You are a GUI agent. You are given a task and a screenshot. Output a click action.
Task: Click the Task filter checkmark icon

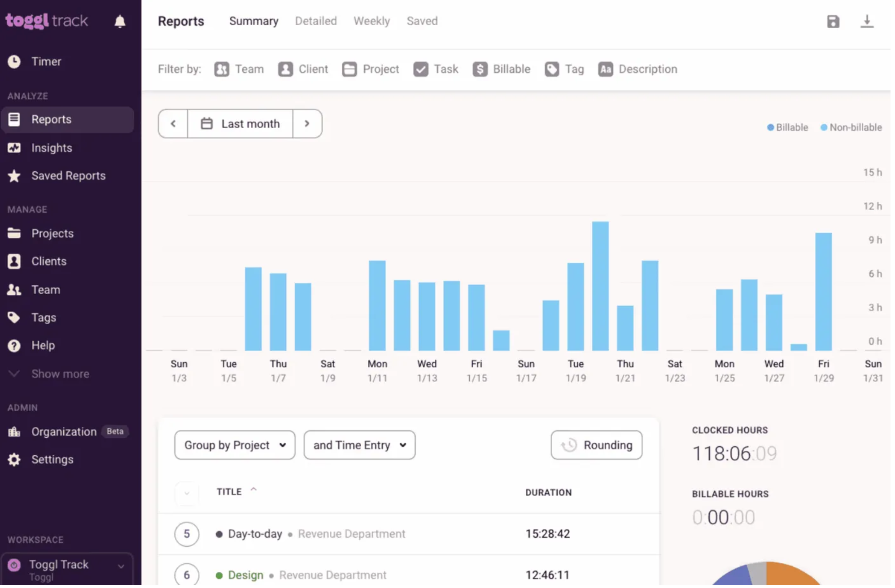pos(421,69)
